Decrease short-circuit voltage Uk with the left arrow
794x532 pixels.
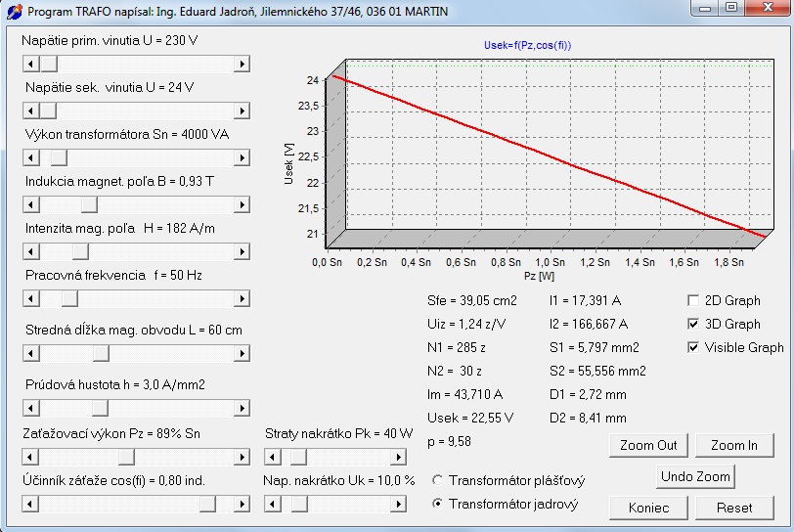tap(273, 505)
